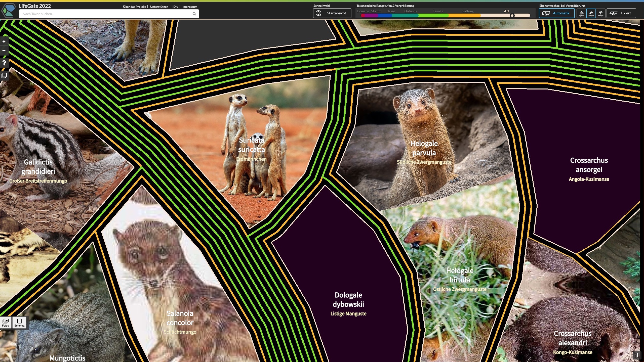This screenshot has height=362, width=644.
Task: Click the search magnifier icon
Action: 194,14
